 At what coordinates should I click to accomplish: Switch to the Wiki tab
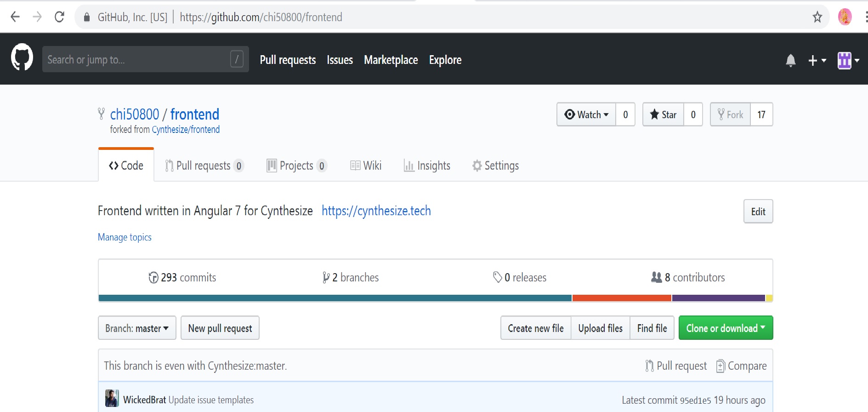pyautogui.click(x=366, y=166)
